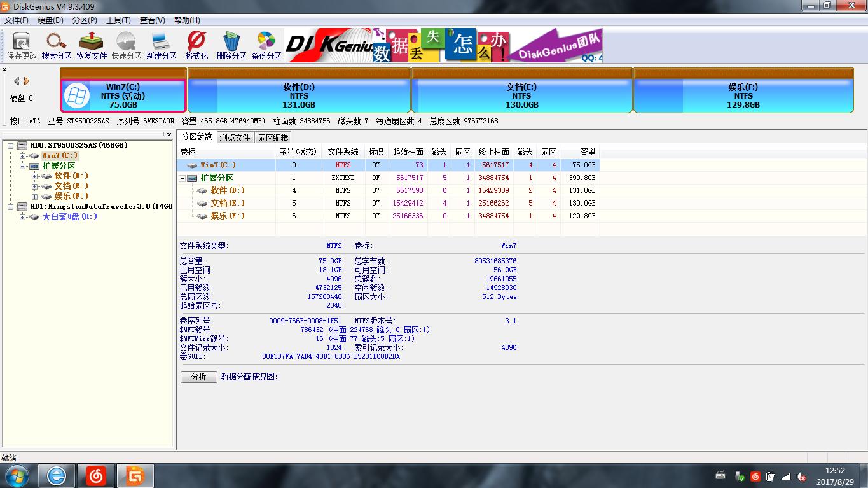Click the 快速分区 (quick partition) icon
Viewport: 868px width, 488px height.
[x=125, y=45]
